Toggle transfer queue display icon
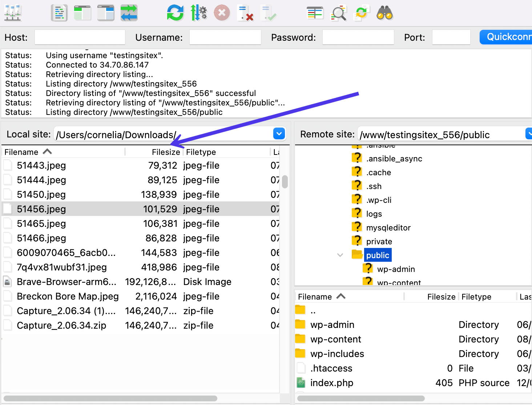 [x=129, y=13]
